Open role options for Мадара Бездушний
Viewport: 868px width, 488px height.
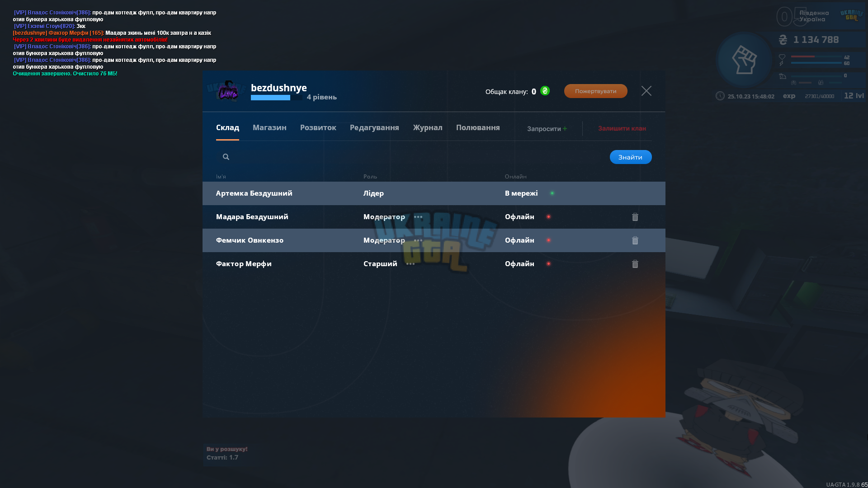418,217
